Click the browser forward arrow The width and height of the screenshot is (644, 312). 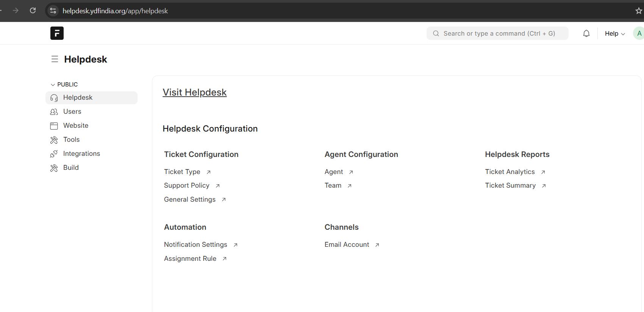16,11
